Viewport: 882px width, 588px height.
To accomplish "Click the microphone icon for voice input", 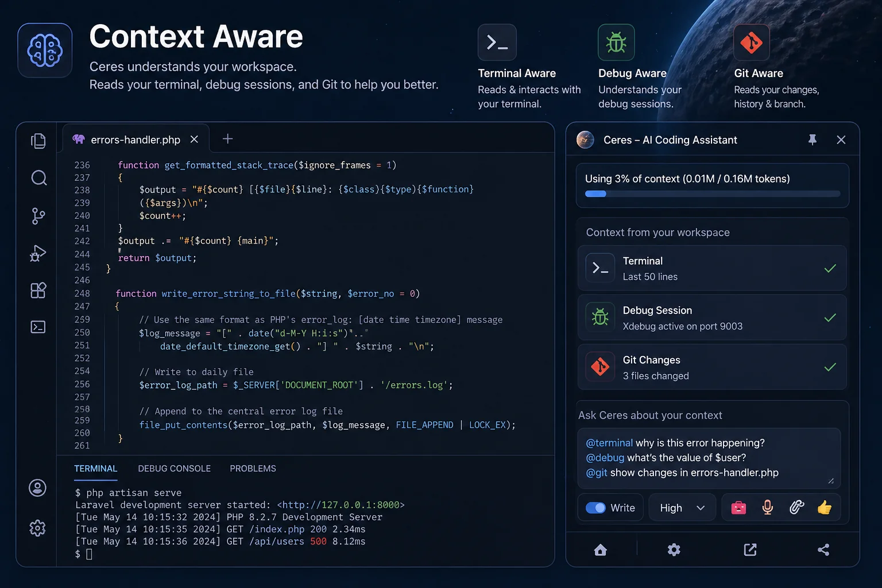I will [x=767, y=507].
